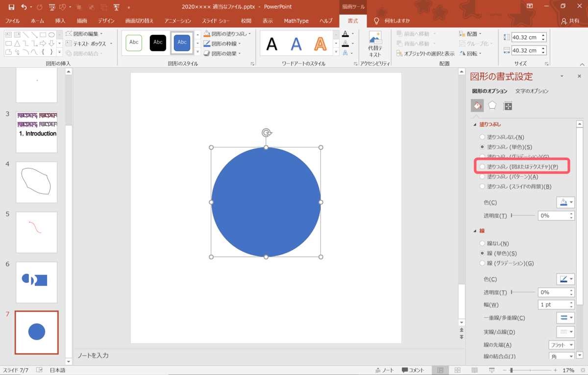Viewport: 588px width, 375px height.
Task: Switch to Slide Sorter view icon
Action: pyautogui.click(x=457, y=370)
